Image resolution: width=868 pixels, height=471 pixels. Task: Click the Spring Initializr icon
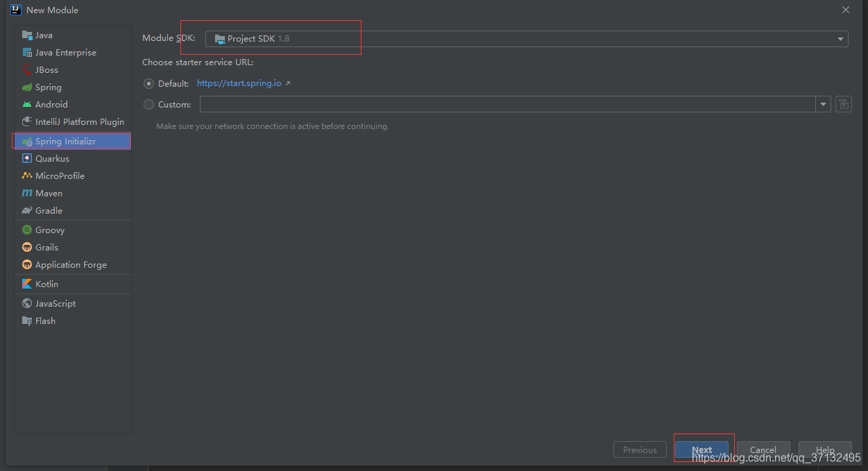point(27,142)
